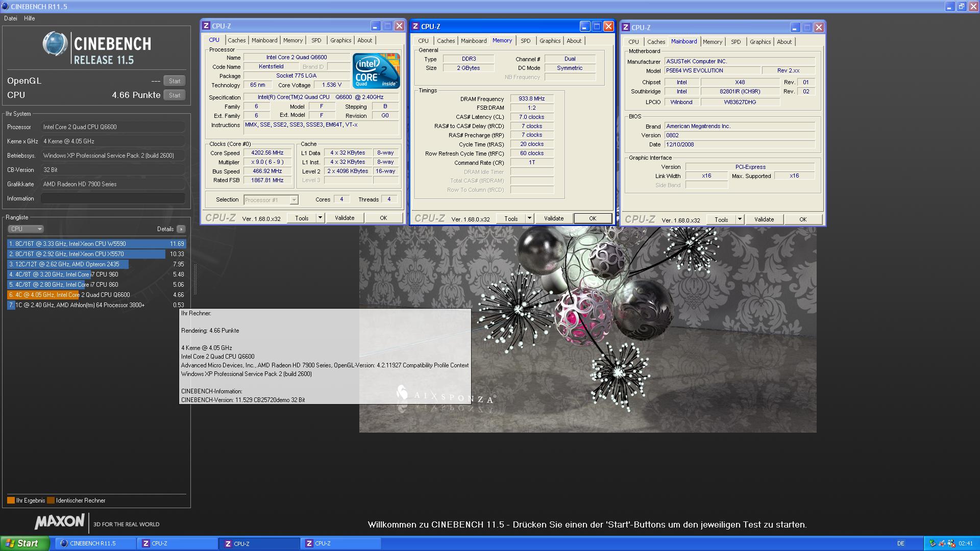Open SPD tab in Memory CPU-Z window
Screen dimensions: 980x551
[526, 41]
